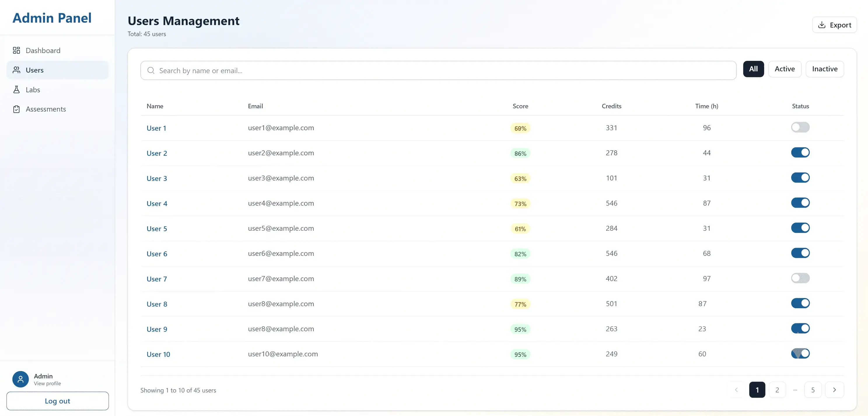Open User 6 profile link
Viewport: 868px width, 416px height.
click(157, 254)
